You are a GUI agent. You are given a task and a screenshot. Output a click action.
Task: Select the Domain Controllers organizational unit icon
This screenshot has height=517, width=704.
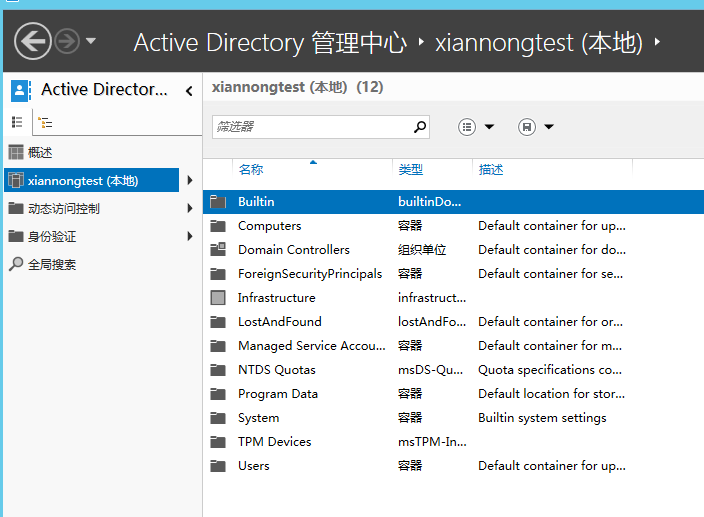click(218, 250)
